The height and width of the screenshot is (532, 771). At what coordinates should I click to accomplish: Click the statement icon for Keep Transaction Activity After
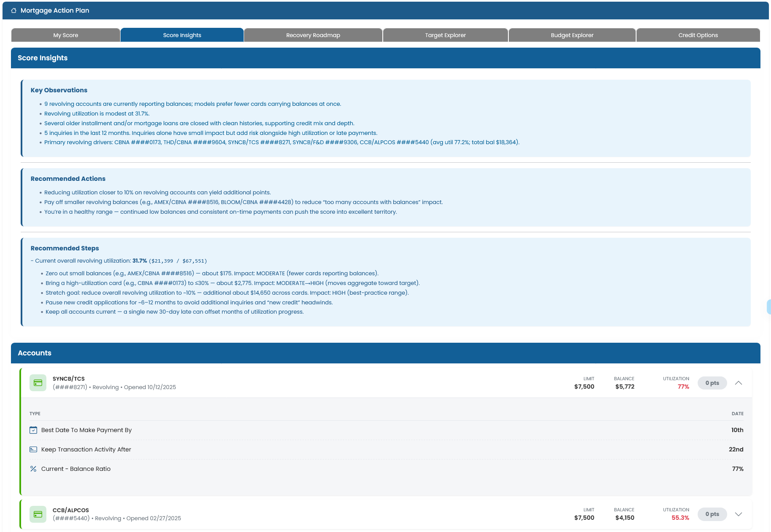tap(33, 449)
